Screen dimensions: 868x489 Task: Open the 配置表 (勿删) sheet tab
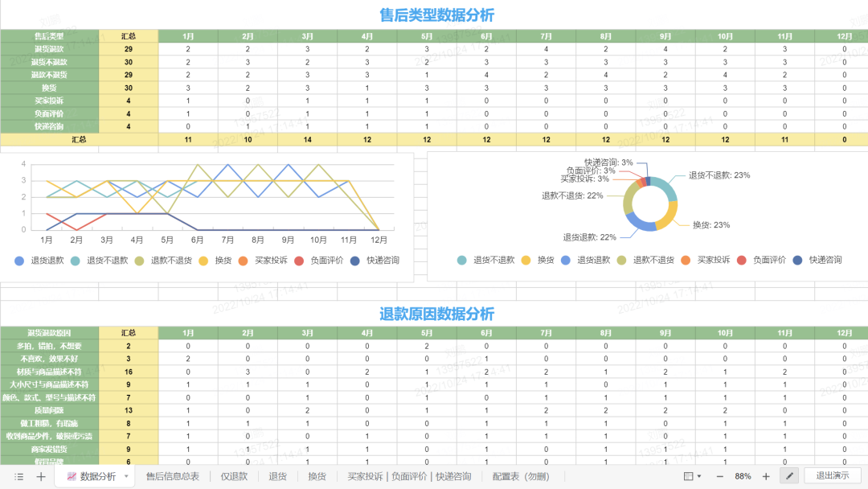coord(520,476)
